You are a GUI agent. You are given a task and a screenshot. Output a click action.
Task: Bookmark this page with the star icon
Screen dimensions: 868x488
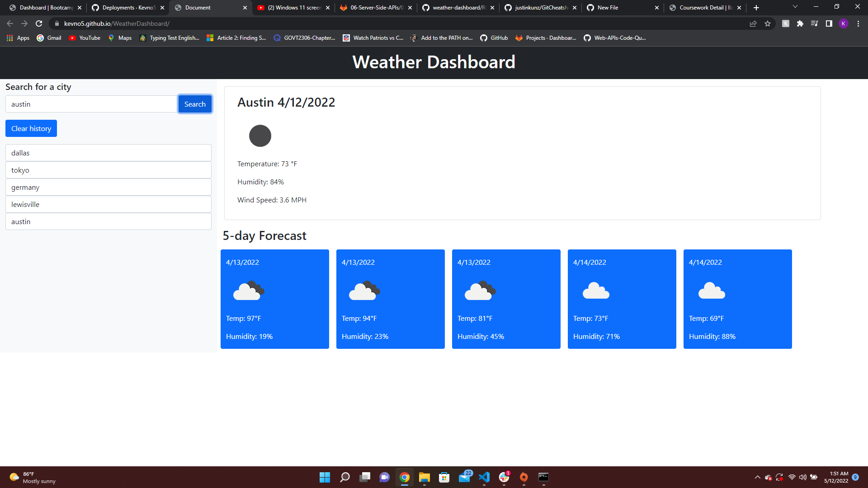[x=768, y=23]
